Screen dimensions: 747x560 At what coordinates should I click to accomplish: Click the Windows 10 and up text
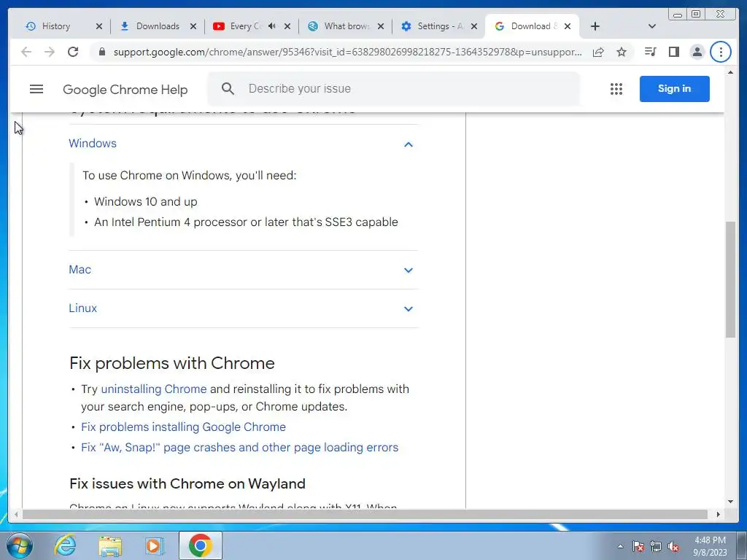[146, 201]
